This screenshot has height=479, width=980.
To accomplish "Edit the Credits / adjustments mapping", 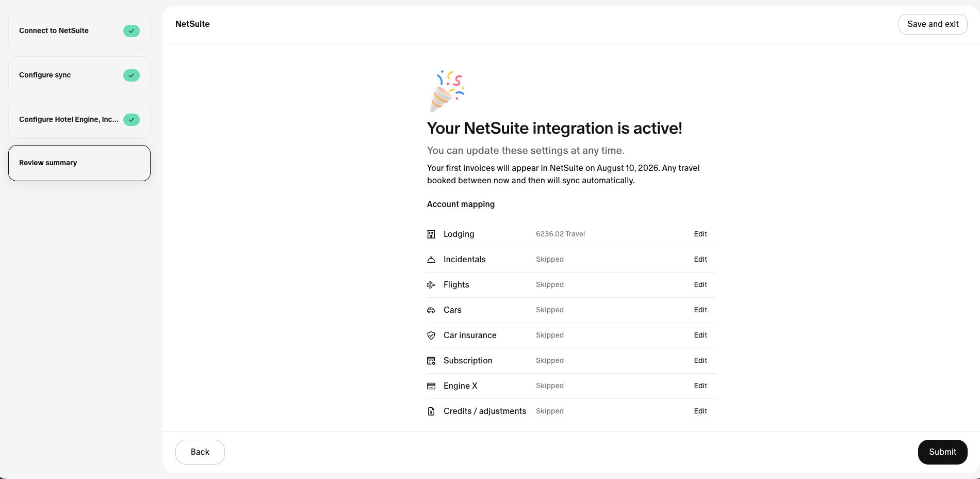I will pyautogui.click(x=700, y=411).
